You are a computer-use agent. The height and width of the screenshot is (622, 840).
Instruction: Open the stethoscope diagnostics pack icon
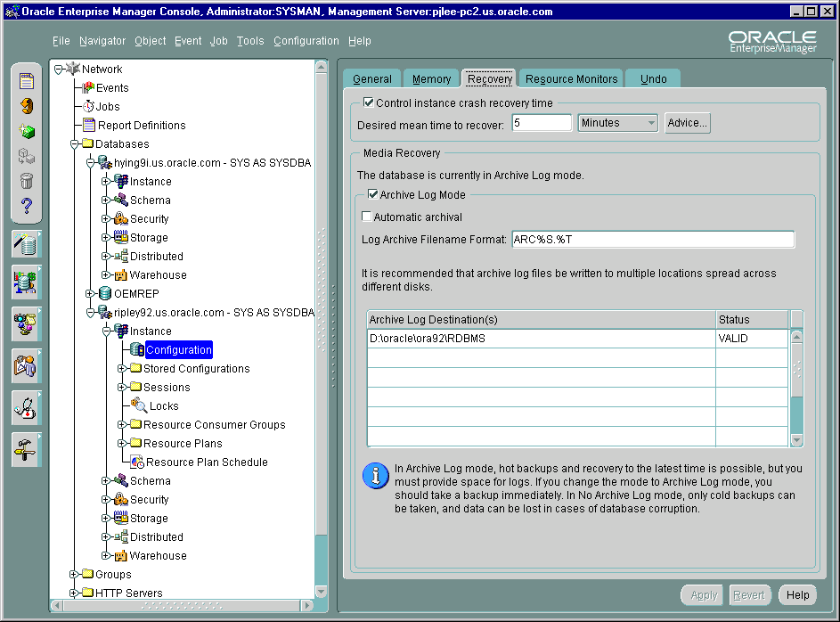[x=26, y=407]
